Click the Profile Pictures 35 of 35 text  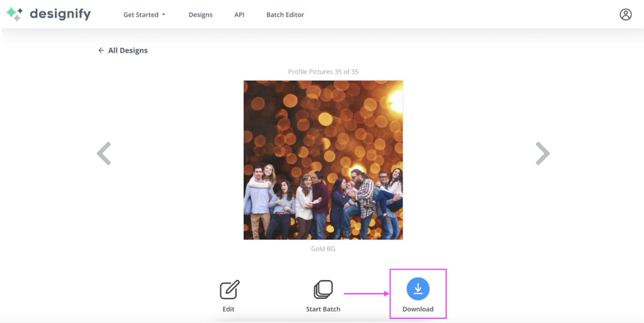click(323, 72)
